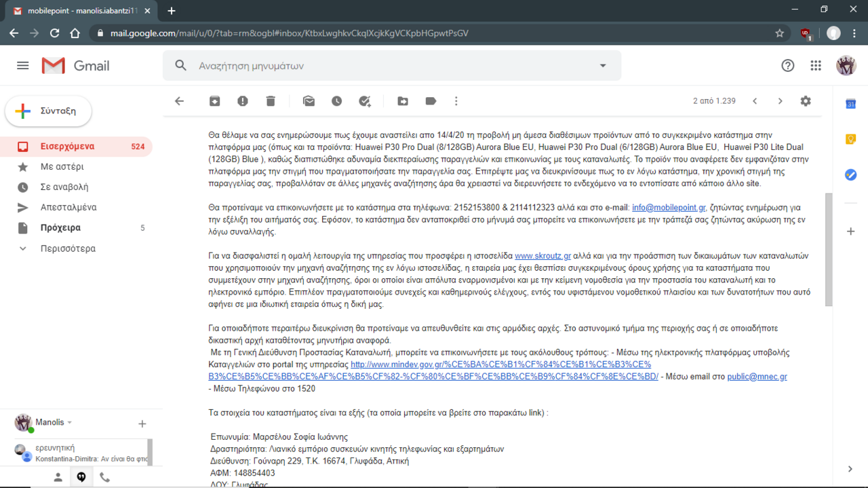Add this email to Tasks
This screenshot has height=488, width=868.
[x=365, y=101]
